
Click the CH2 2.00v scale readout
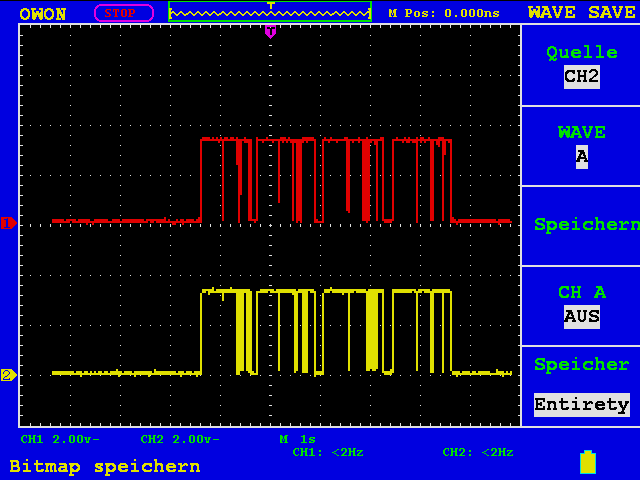click(180, 439)
